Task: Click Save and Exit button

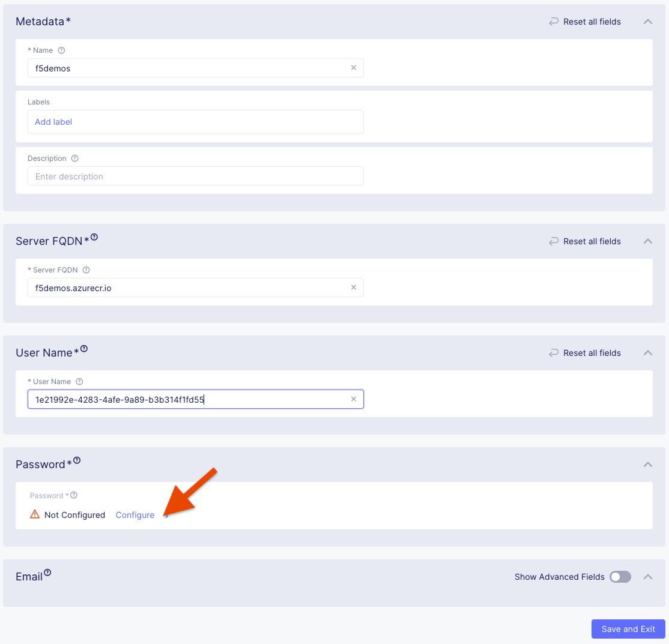Action: click(628, 629)
